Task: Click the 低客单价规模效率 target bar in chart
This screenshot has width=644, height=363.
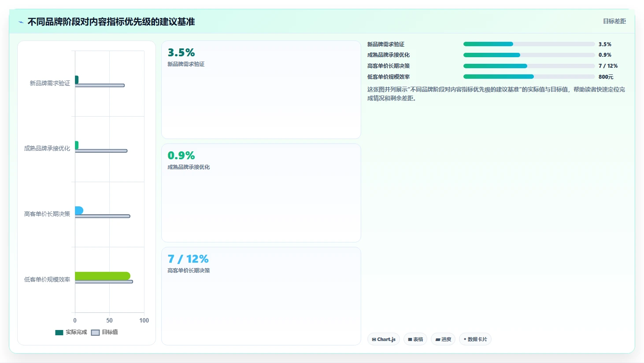Action: (x=104, y=282)
